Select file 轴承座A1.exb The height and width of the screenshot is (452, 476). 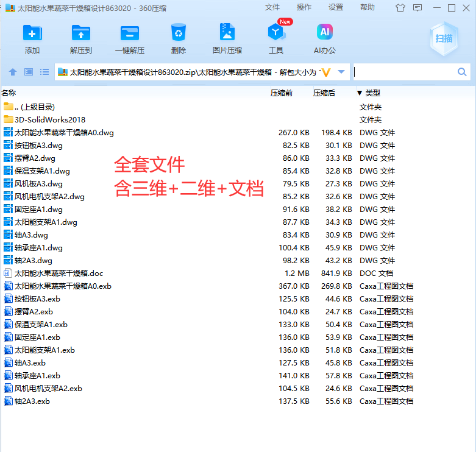(37, 376)
